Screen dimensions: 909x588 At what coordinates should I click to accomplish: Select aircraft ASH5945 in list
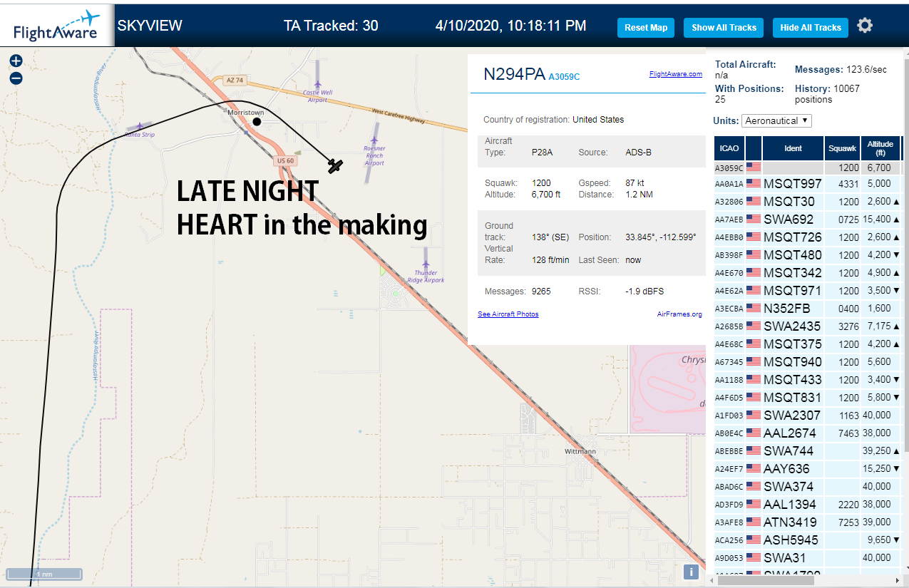[x=808, y=540]
